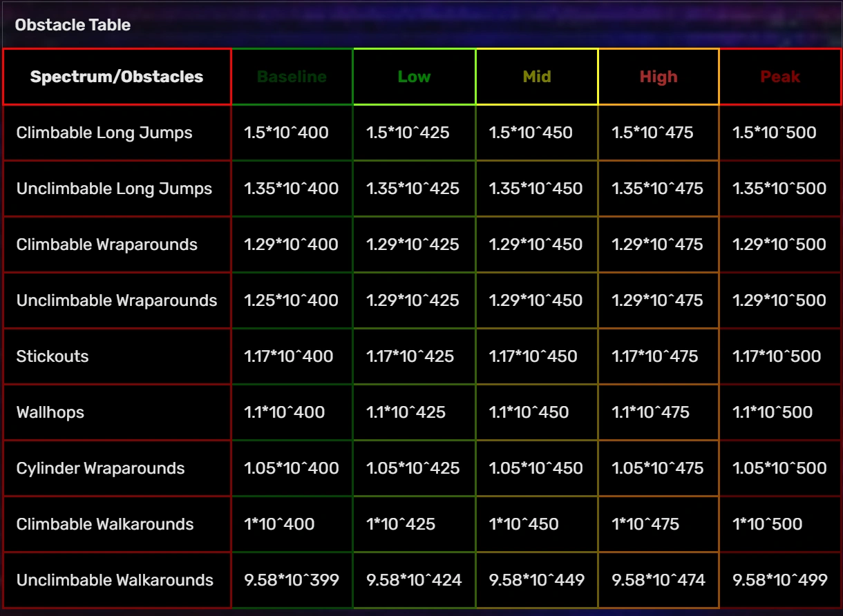Click the value 1.05*10^425

point(413,468)
